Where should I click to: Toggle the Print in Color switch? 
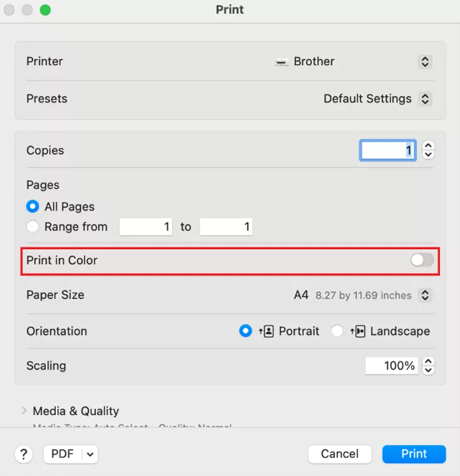click(422, 260)
